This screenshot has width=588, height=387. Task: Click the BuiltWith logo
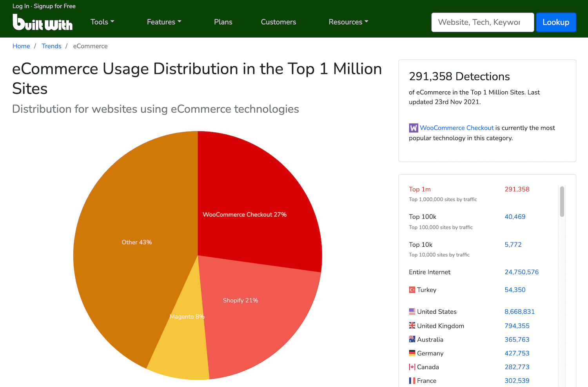pyautogui.click(x=42, y=22)
